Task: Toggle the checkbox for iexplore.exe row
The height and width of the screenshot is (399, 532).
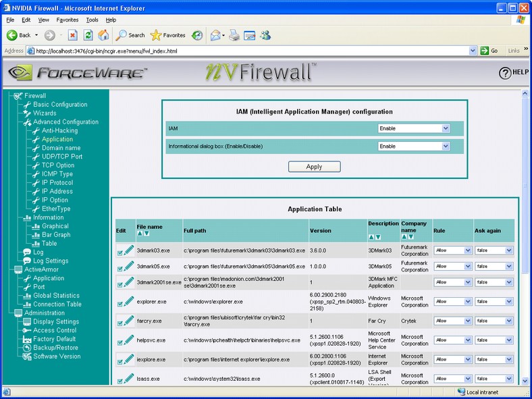Action: tap(119, 362)
